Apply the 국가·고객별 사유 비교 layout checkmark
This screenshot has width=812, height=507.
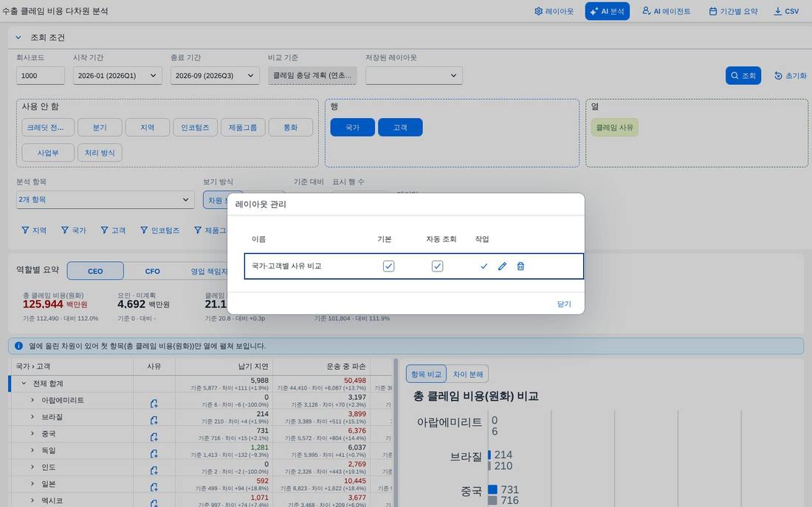click(484, 266)
